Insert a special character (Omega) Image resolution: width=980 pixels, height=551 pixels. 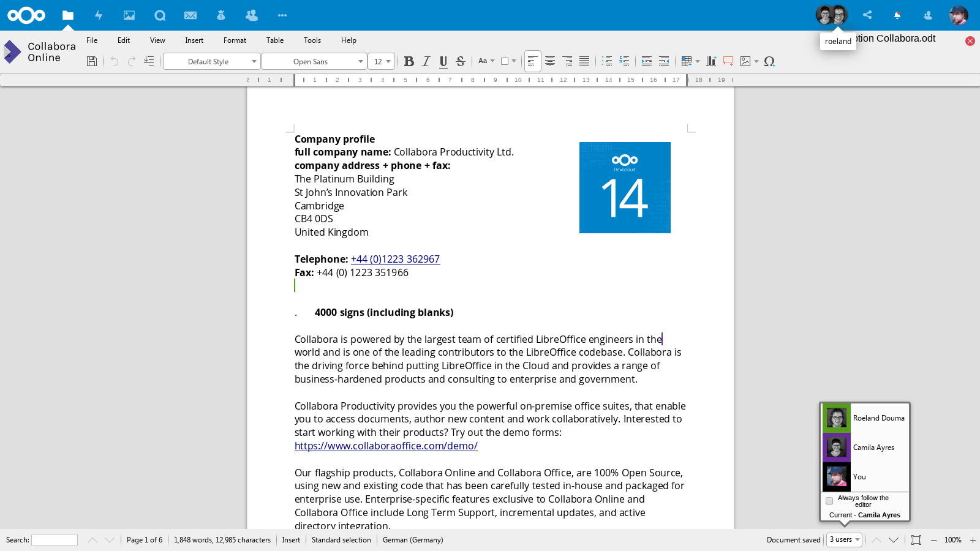770,61
